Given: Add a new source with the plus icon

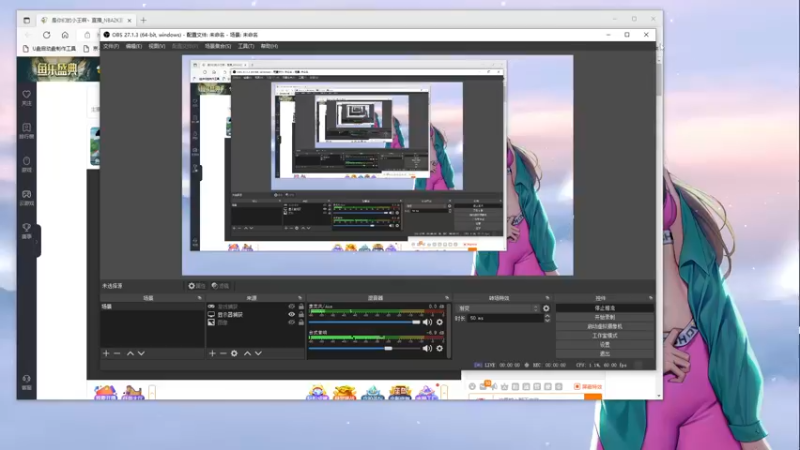Looking at the screenshot, I should tap(212, 353).
